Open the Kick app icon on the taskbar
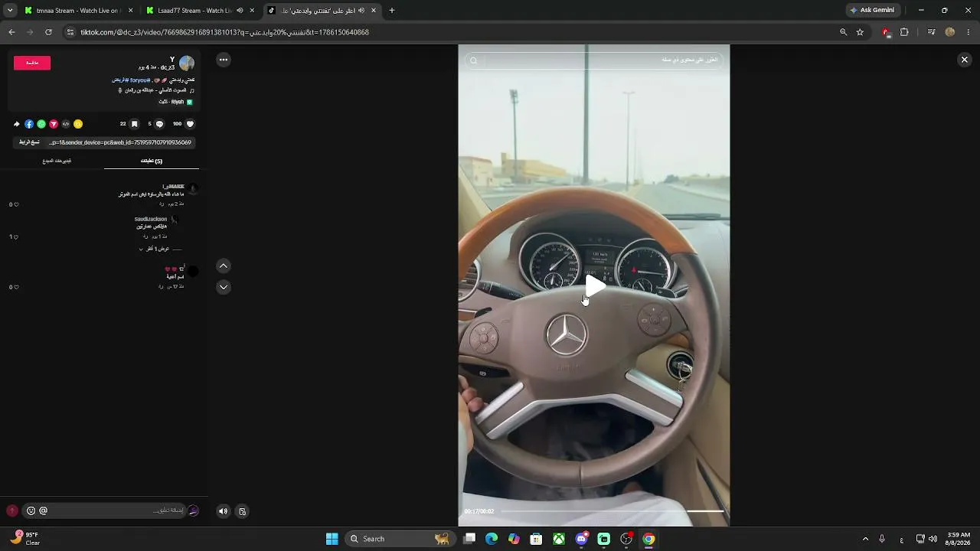 pos(604,539)
